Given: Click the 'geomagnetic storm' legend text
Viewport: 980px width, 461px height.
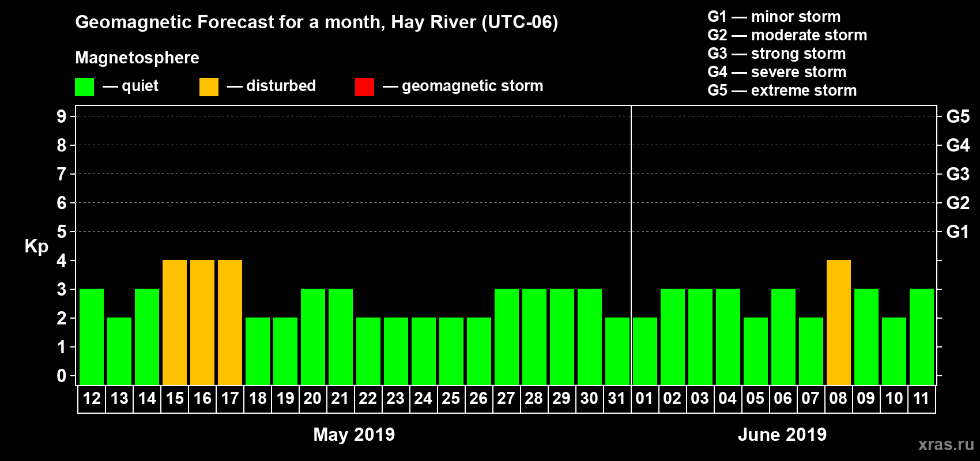Looking at the screenshot, I should [473, 86].
